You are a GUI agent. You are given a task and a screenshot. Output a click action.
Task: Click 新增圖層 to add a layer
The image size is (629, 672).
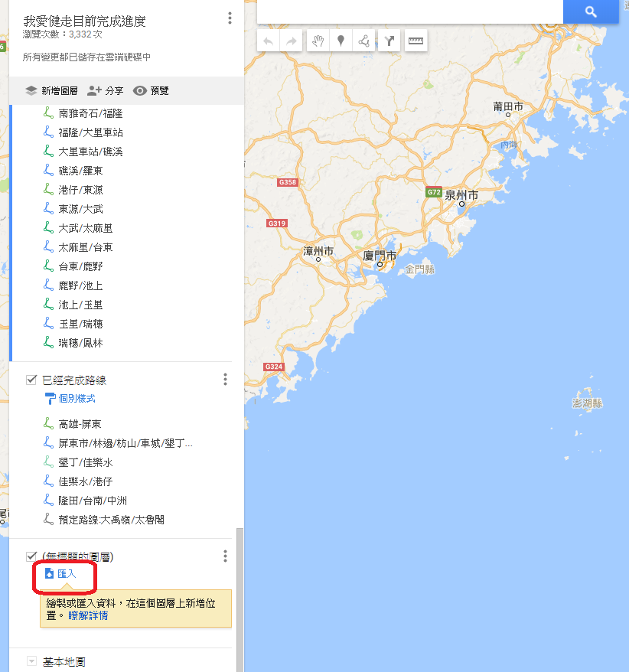point(51,91)
